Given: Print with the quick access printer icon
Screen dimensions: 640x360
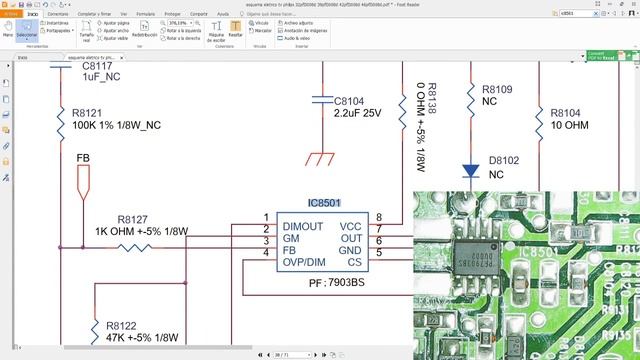Looking at the screenshot, I should [x=29, y=4].
